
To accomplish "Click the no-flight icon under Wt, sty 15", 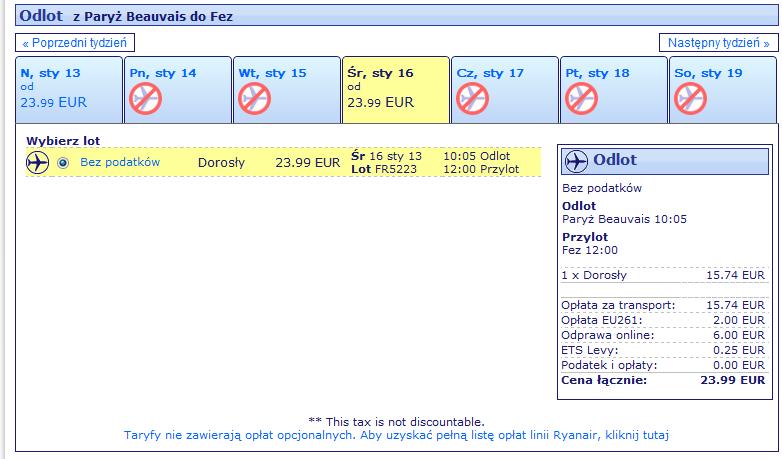I will [x=254, y=99].
